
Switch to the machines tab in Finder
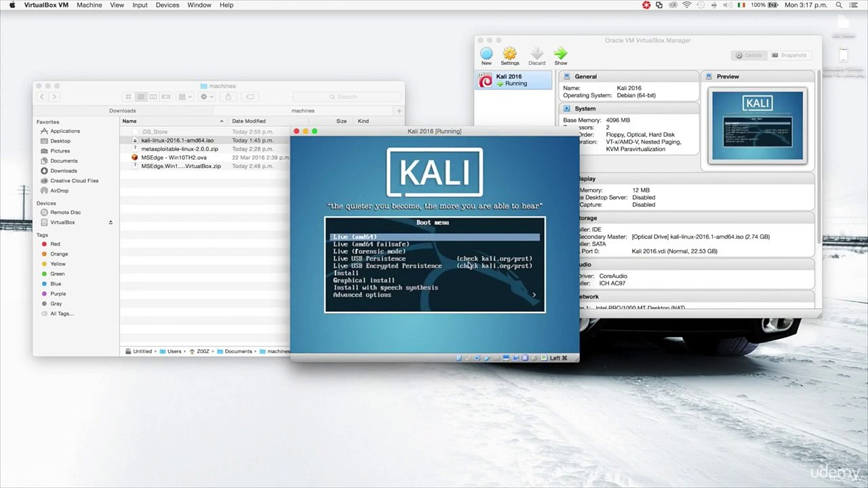point(302,110)
